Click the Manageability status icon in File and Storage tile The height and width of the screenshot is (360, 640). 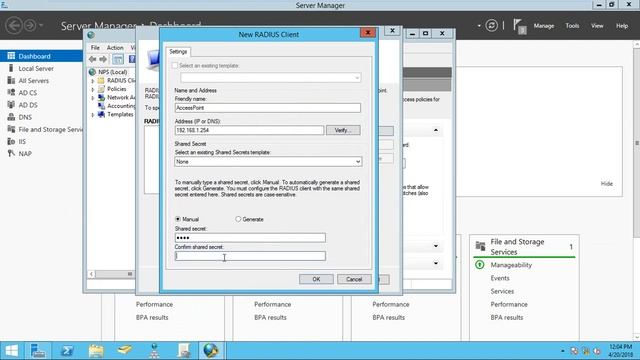click(480, 265)
